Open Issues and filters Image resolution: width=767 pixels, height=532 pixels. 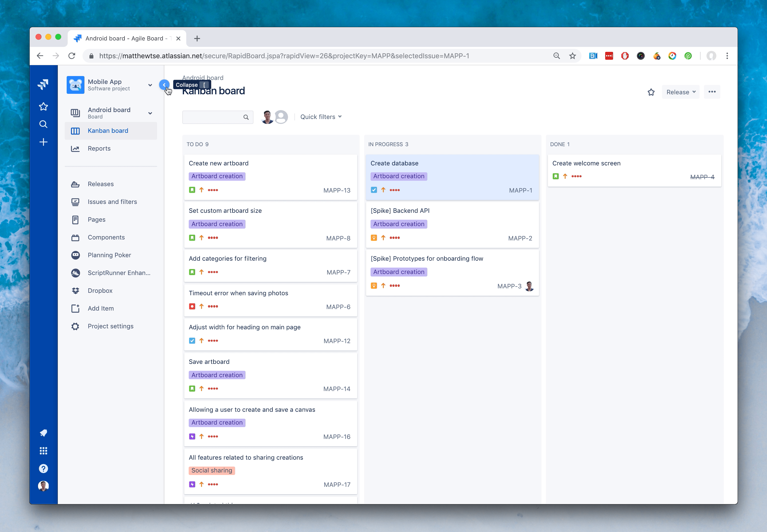(x=112, y=202)
